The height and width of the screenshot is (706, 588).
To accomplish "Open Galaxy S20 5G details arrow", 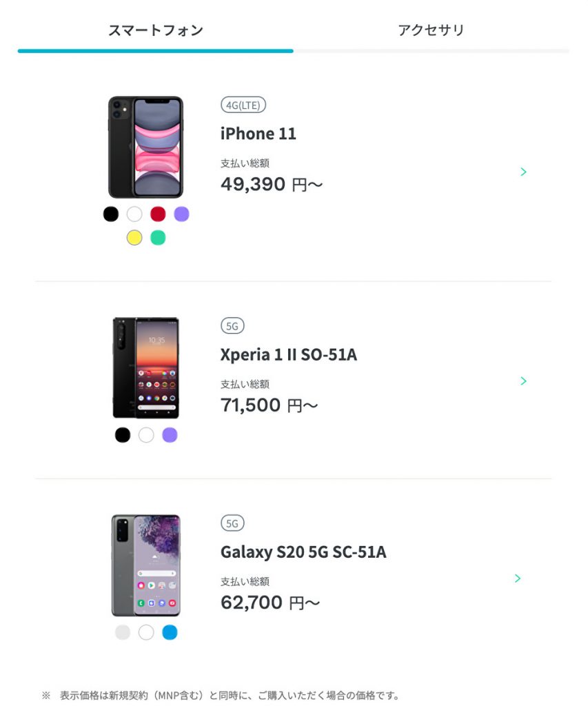I will tap(518, 578).
